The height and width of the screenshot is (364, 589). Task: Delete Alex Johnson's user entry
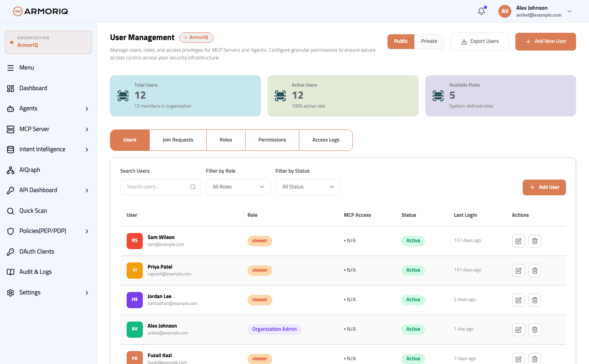pos(535,330)
